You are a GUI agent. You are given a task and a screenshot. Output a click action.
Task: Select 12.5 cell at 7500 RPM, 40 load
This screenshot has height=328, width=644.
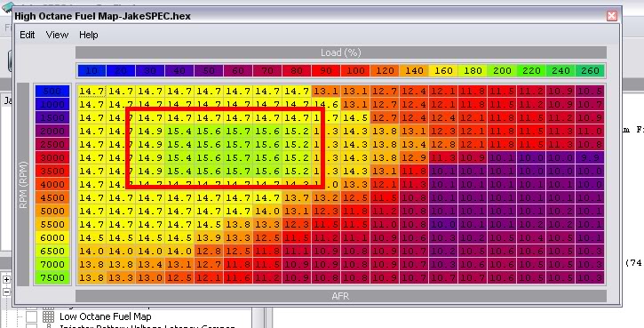click(x=179, y=278)
